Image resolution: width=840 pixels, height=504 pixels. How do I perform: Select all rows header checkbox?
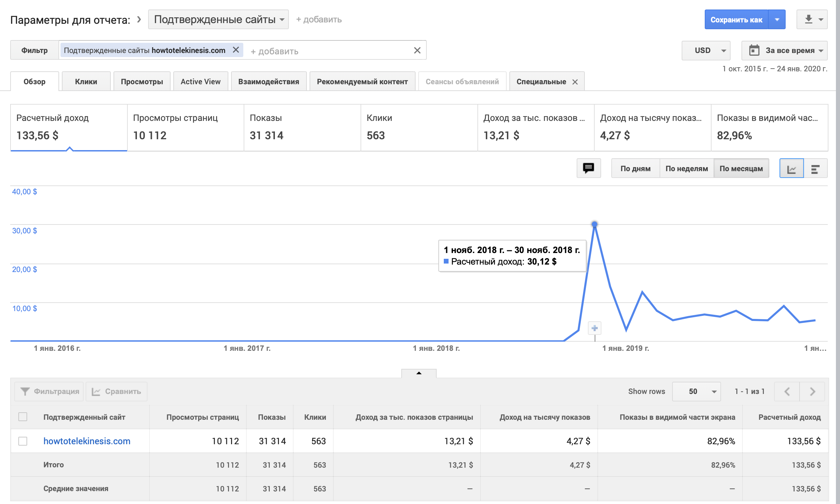pos(23,417)
